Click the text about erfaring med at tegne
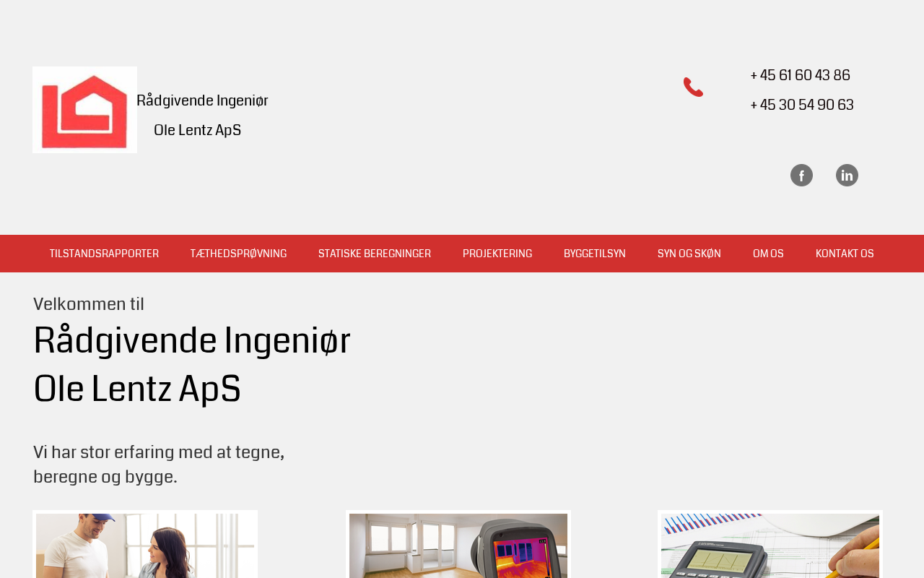Viewport: 924px width, 578px height. 159,465
